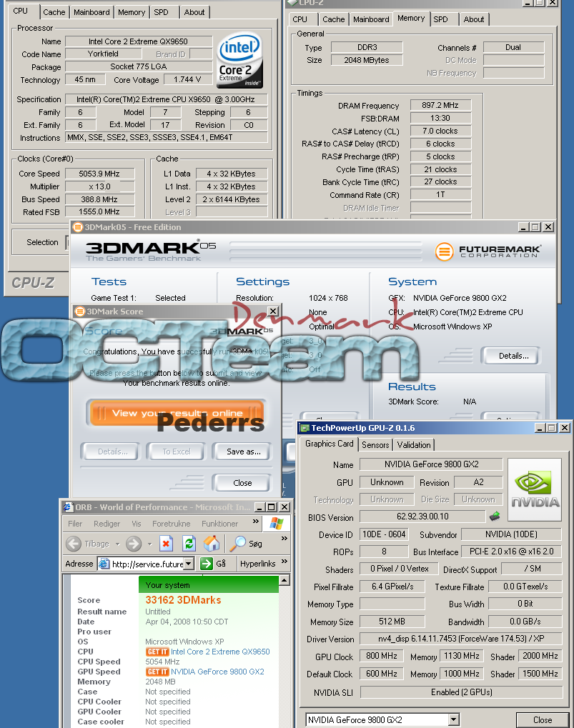Click the Close button in GPU-Z
Viewport: 574px width, 728px height.
click(543, 719)
